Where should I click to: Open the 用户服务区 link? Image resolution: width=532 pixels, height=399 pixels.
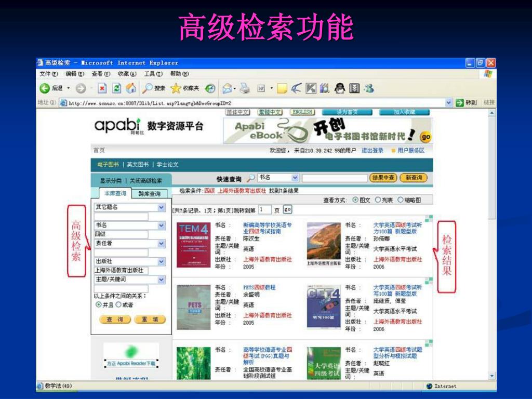(410, 151)
